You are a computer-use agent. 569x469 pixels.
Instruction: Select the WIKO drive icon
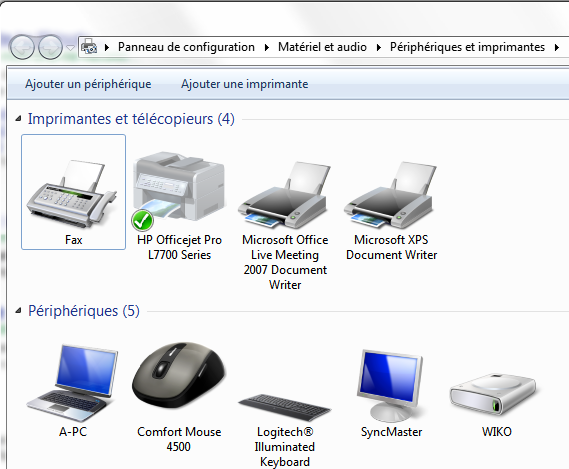(494, 394)
